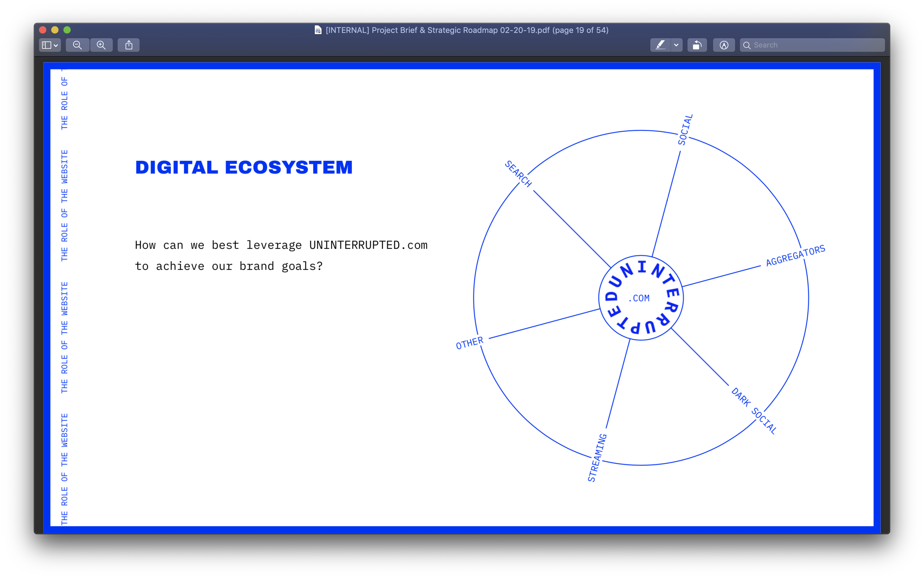Click the PDF document icon in title bar
This screenshot has width=924, height=579.
(318, 30)
